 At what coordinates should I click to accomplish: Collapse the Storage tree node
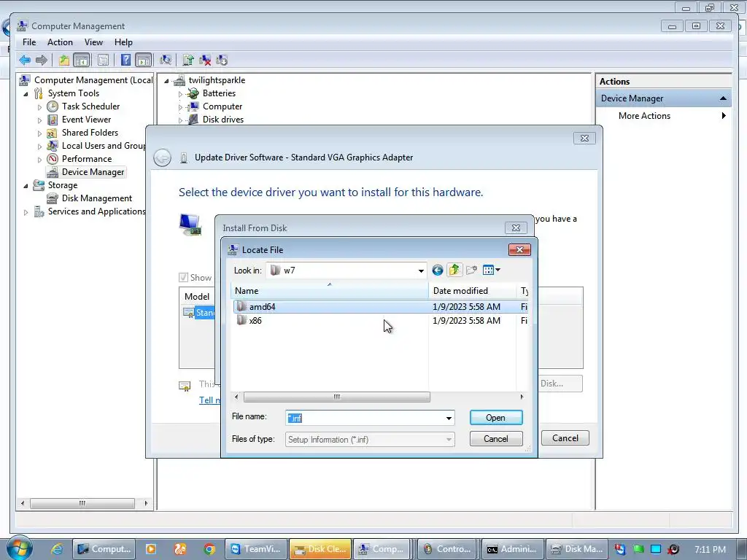click(x=26, y=186)
